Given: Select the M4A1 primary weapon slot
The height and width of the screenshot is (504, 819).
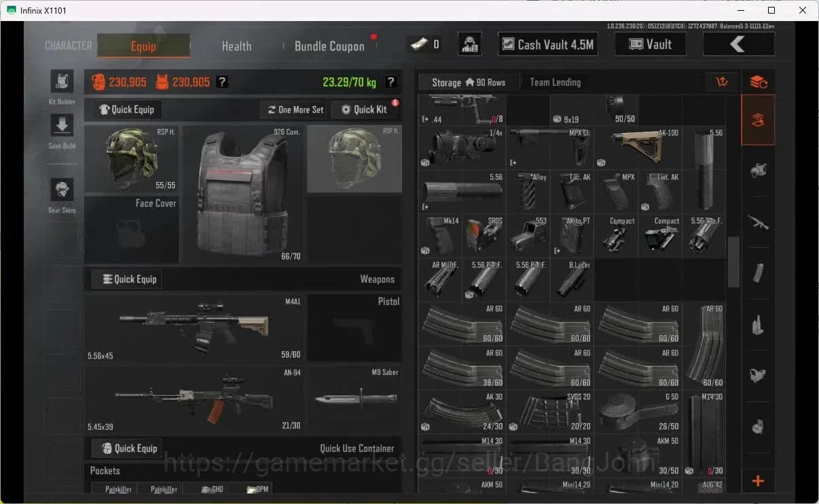Looking at the screenshot, I should click(x=194, y=327).
